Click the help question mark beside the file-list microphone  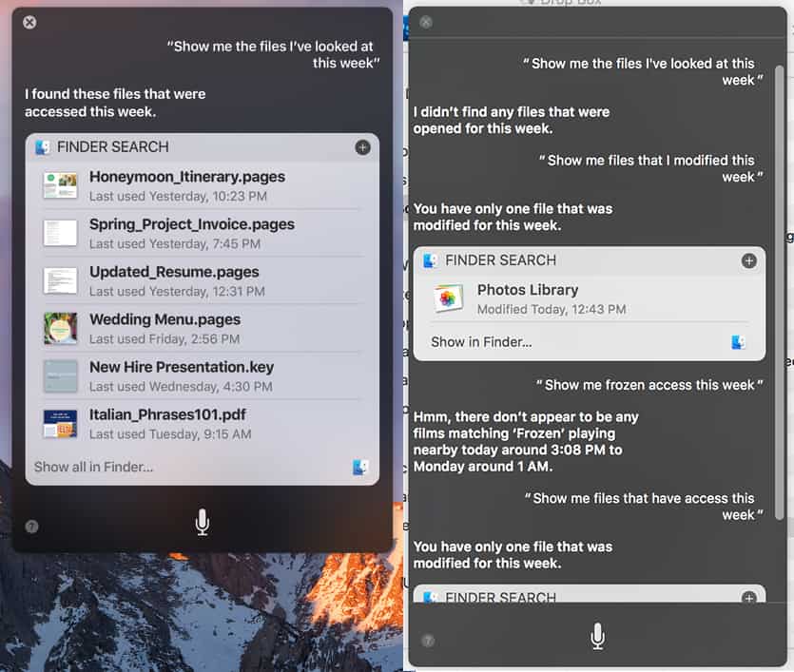31,526
